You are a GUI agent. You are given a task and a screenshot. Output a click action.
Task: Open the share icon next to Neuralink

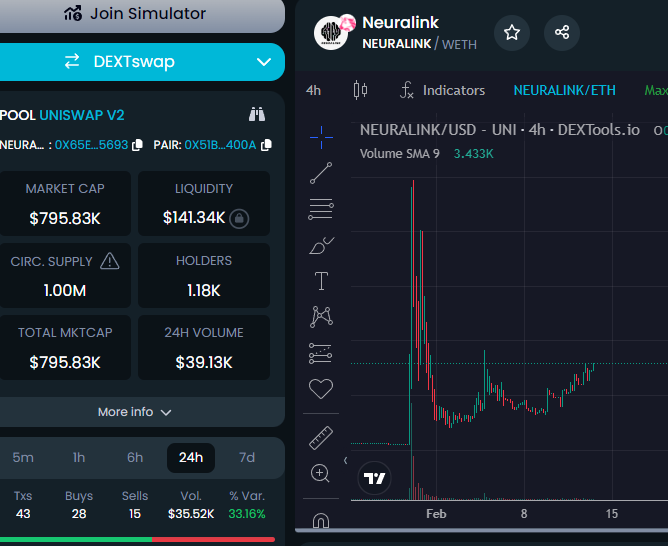pos(562,32)
